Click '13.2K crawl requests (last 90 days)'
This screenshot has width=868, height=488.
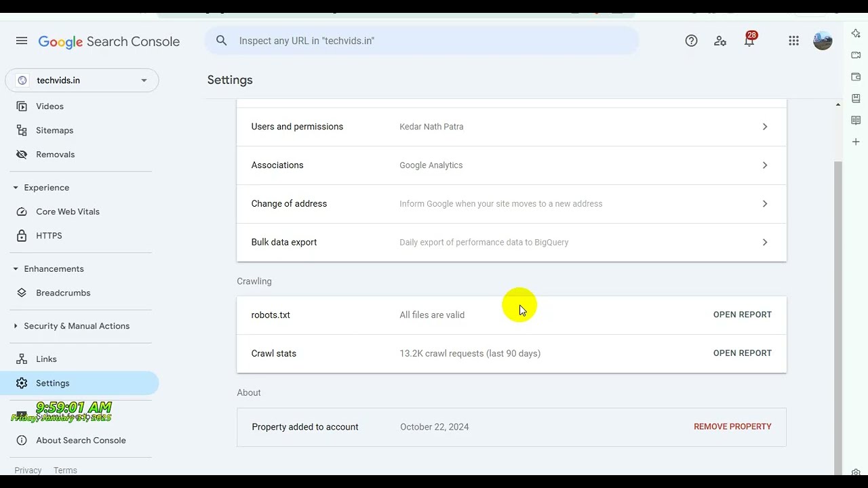[470, 353]
